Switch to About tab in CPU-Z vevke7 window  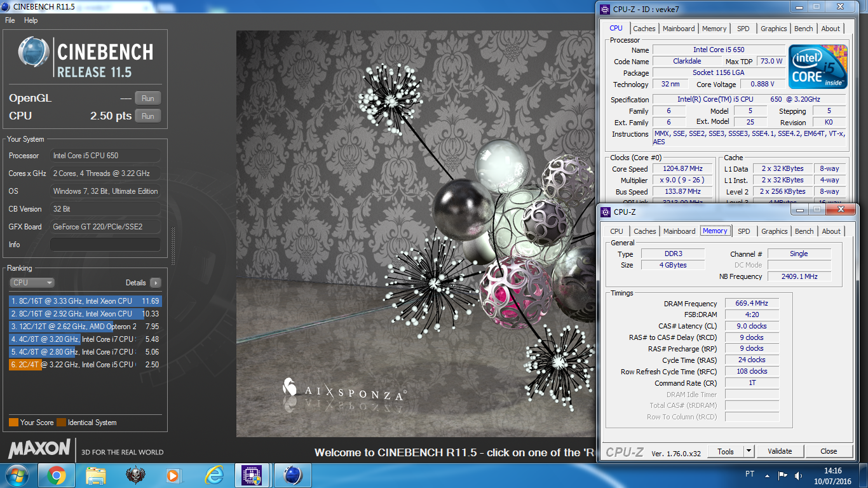(831, 29)
